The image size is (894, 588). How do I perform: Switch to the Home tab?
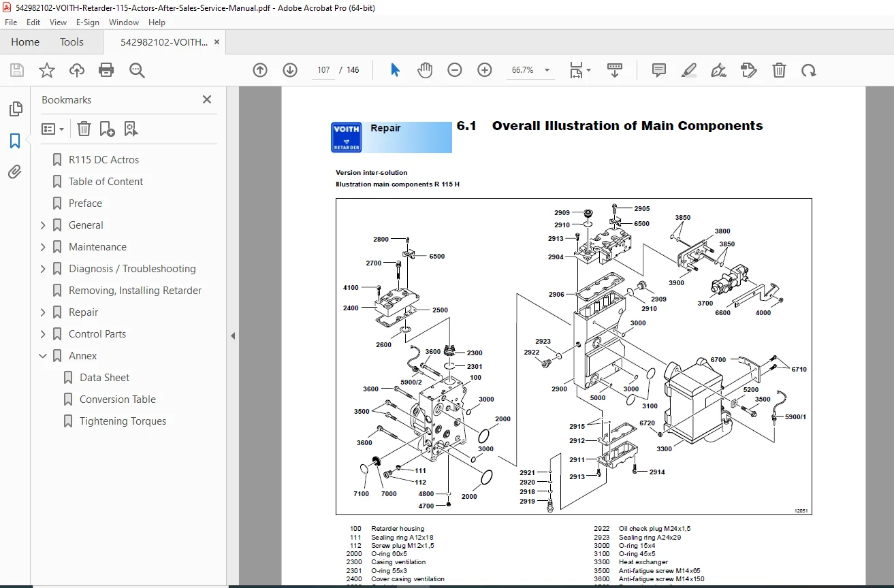[x=25, y=42]
